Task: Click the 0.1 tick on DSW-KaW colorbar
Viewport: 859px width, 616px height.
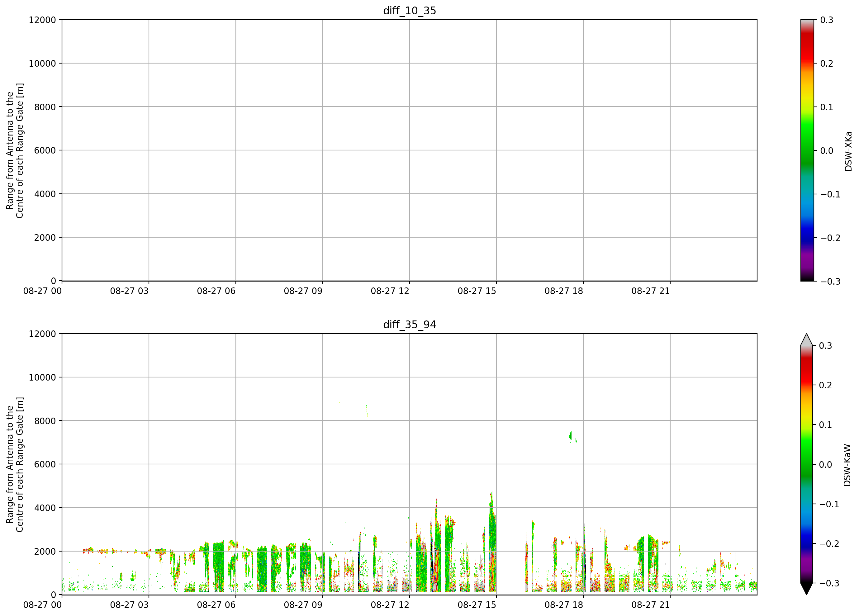Action: click(826, 424)
